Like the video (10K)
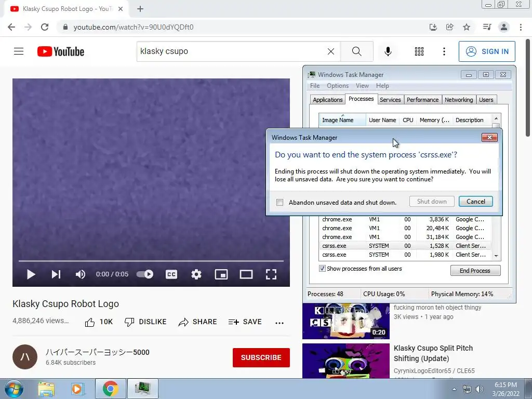The image size is (532, 399). click(x=99, y=322)
